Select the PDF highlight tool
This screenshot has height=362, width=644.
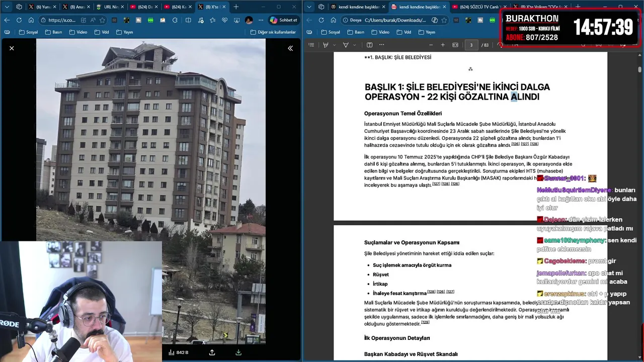click(326, 45)
